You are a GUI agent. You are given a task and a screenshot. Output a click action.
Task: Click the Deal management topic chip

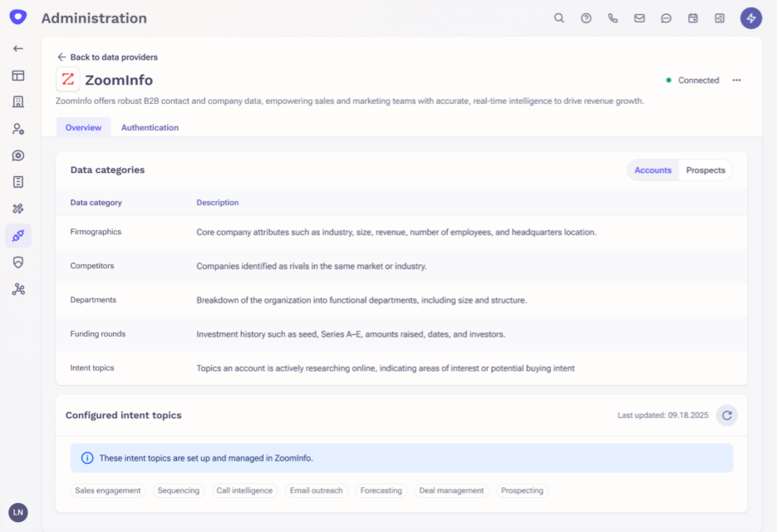pos(451,490)
